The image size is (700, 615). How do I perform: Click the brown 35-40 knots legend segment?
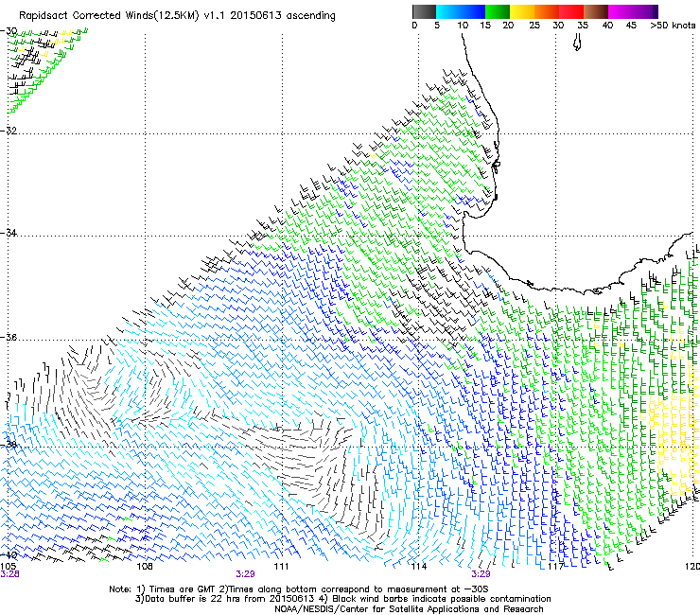(x=596, y=11)
